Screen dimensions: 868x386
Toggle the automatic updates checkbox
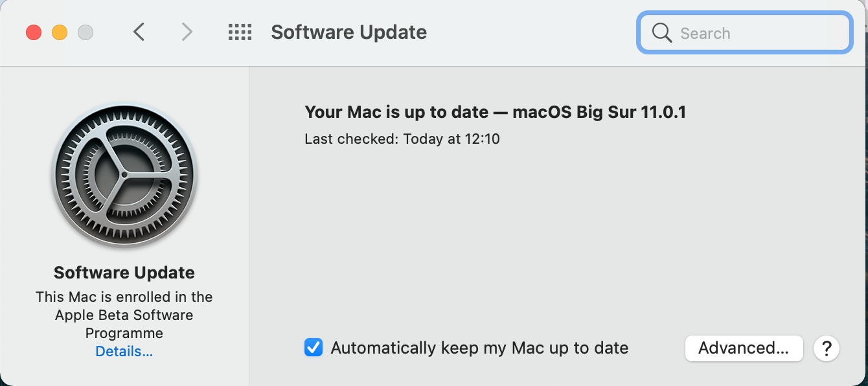314,348
